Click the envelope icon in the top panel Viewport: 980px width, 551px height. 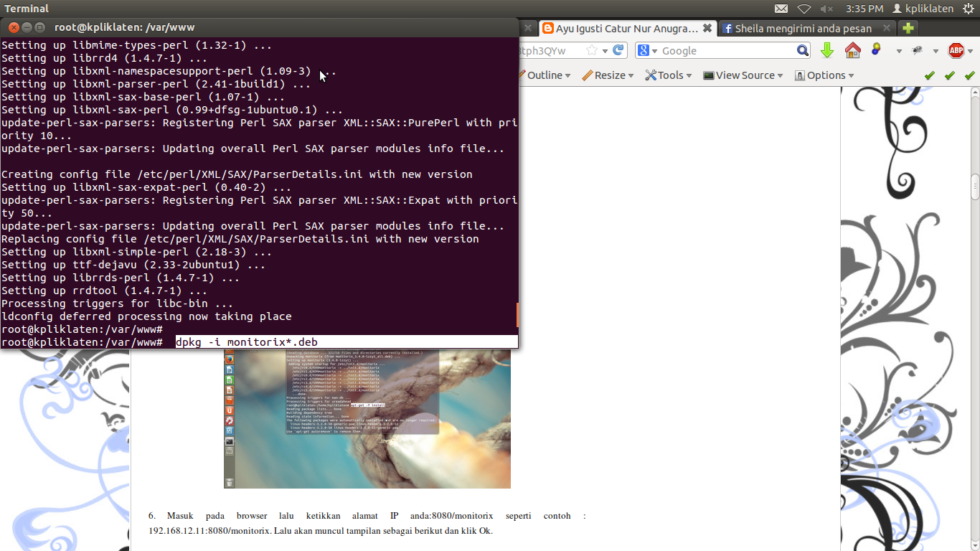[x=782, y=9]
